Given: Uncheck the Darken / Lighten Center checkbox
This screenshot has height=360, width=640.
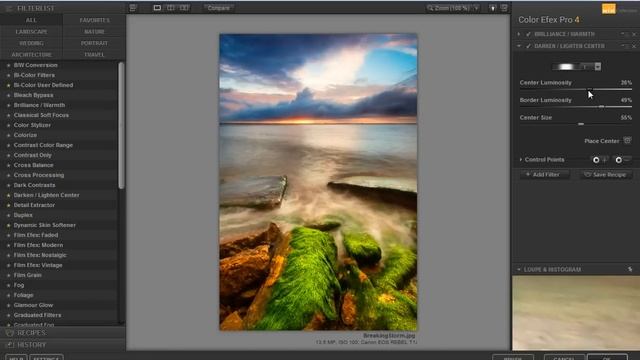Looking at the screenshot, I should click(528, 46).
